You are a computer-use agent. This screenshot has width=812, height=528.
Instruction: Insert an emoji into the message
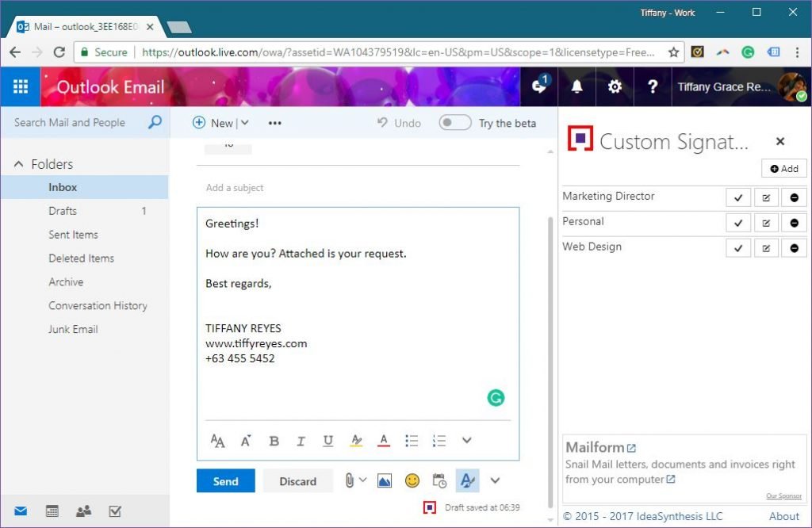tap(412, 480)
